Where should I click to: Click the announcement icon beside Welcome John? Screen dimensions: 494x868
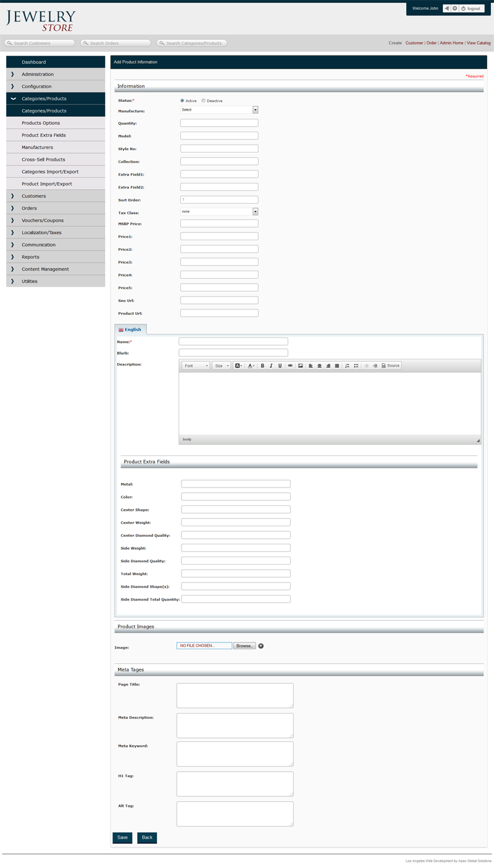[446, 9]
